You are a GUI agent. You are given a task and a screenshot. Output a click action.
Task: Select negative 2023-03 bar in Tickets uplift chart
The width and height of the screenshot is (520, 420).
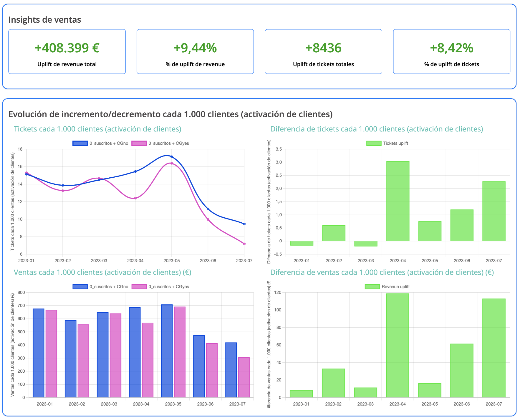(x=366, y=244)
